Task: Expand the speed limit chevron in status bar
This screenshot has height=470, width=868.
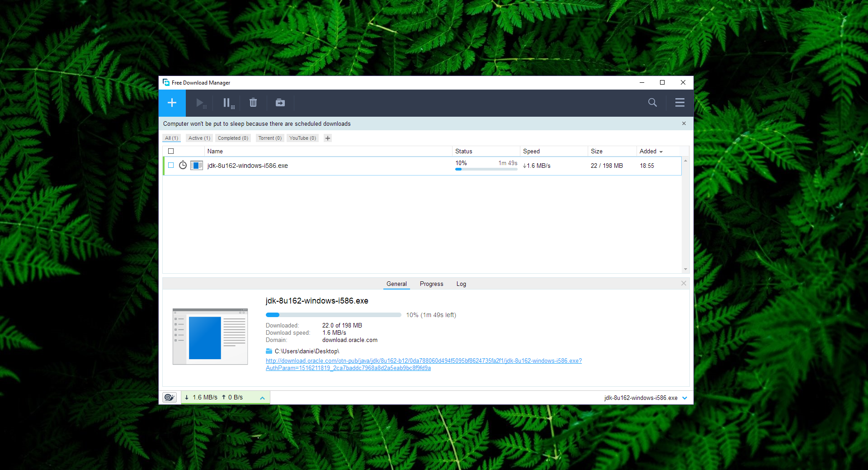Action: pos(262,398)
